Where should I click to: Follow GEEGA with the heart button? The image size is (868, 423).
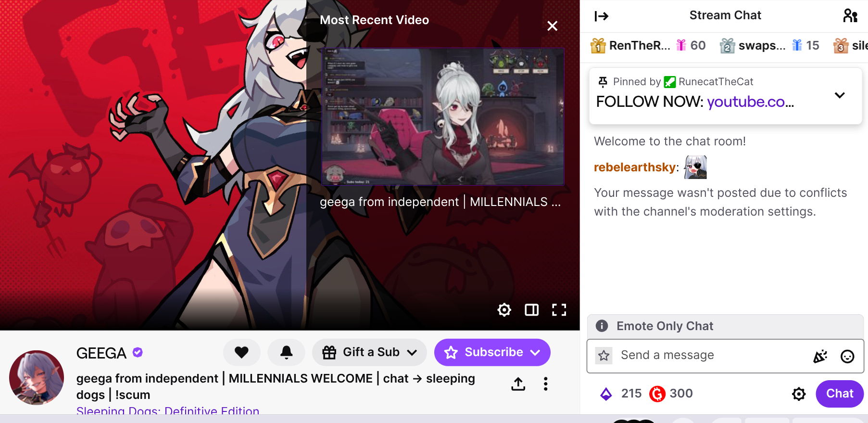(241, 352)
